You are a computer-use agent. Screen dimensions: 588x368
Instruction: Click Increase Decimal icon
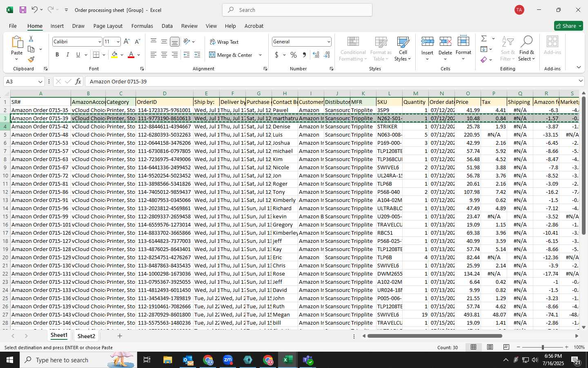[316, 55]
